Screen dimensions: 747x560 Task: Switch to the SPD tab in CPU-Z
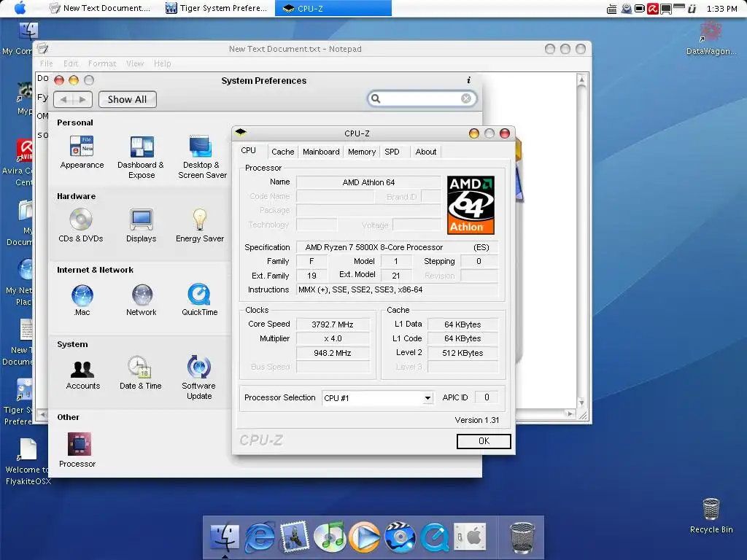(392, 152)
